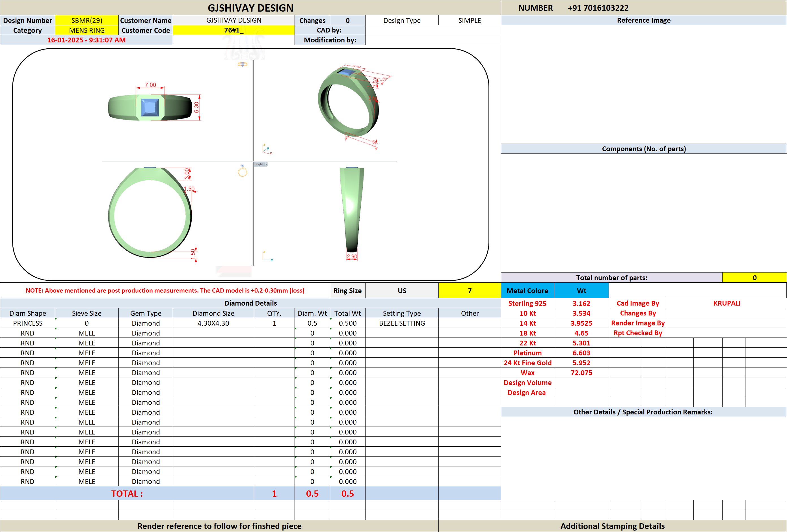Screen dimensions: 787x532
Task: Click the Rpt Checked By label
Action: pyautogui.click(x=638, y=333)
